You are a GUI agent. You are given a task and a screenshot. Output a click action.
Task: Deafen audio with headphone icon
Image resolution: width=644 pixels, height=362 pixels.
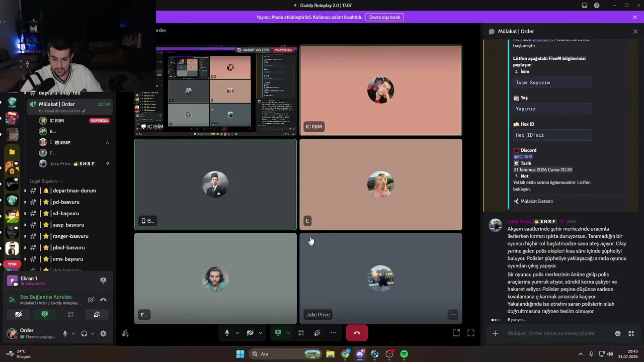coord(84,333)
